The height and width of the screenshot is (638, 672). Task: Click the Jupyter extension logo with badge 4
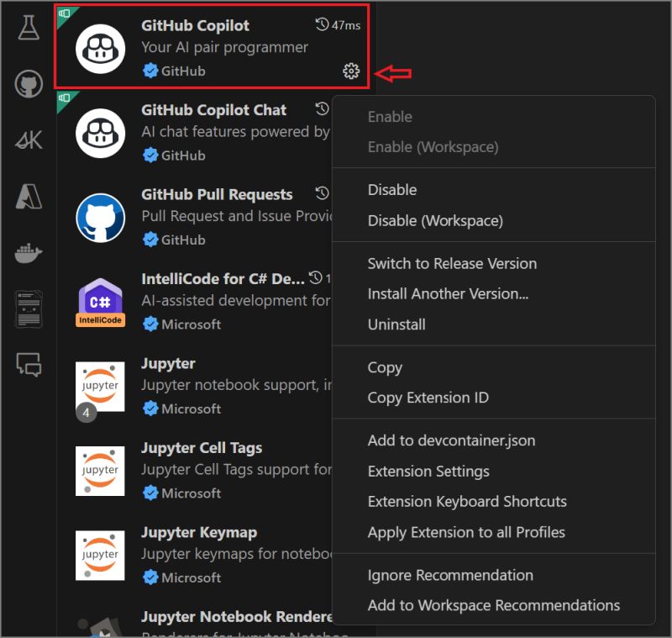[100, 387]
